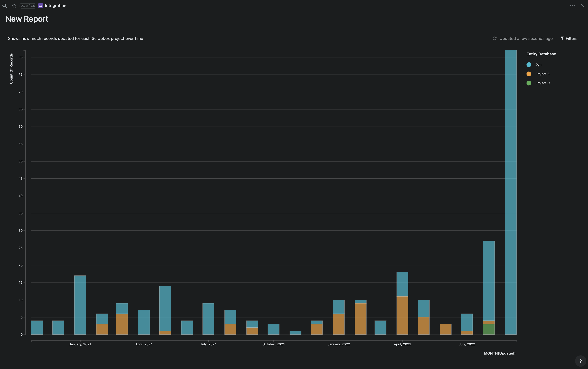Close the report panel
This screenshot has width=588, height=369.
pos(583,6)
